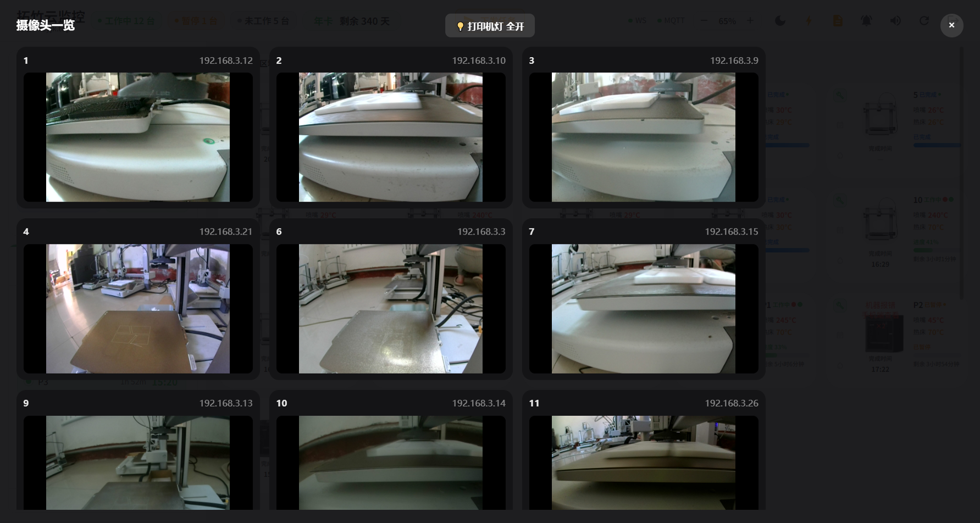The height and width of the screenshot is (523, 980).
Task: Click the IP address text 192.168.3.14
Action: (479, 403)
